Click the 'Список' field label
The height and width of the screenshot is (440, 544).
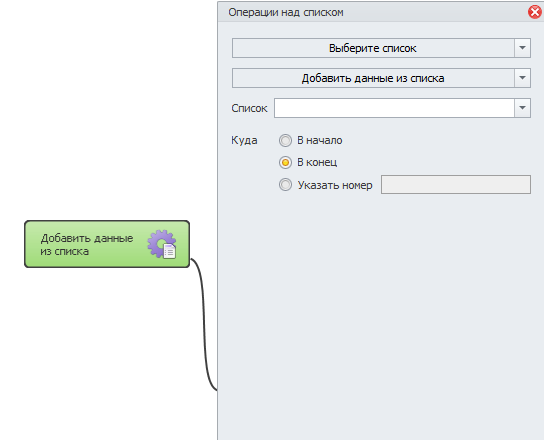point(249,108)
